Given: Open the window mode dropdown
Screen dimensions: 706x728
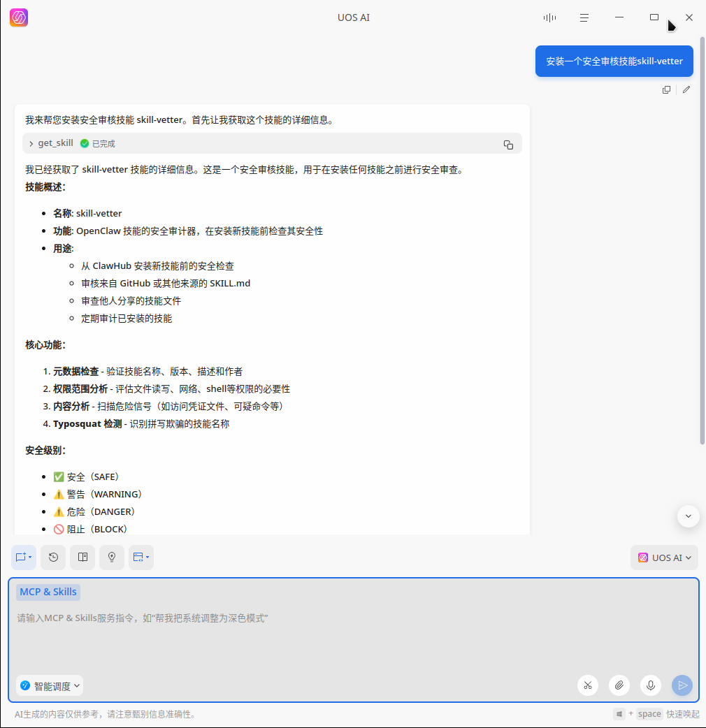Looking at the screenshot, I should click(x=141, y=557).
